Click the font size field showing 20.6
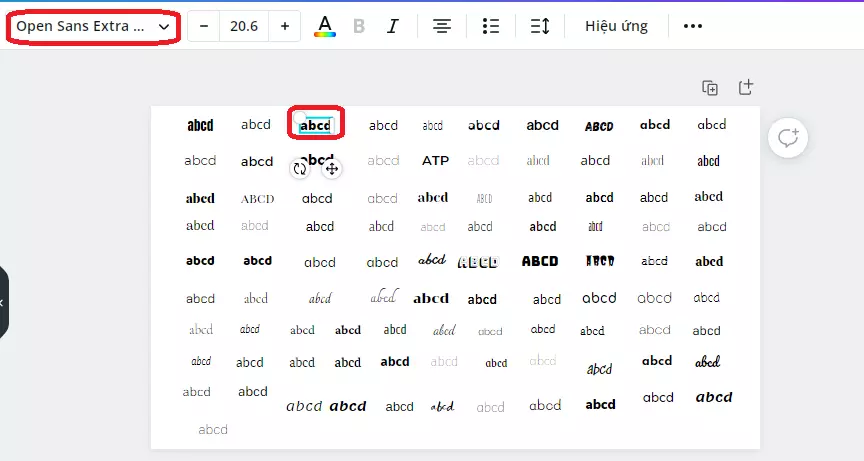 coord(244,26)
